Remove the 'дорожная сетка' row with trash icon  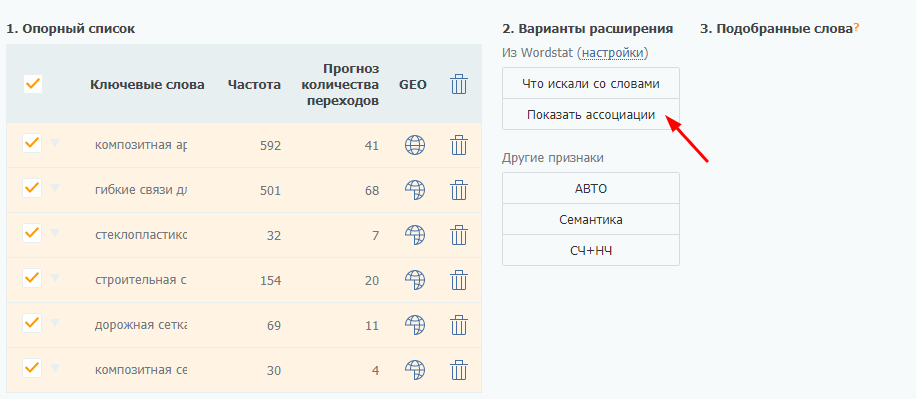point(459,325)
